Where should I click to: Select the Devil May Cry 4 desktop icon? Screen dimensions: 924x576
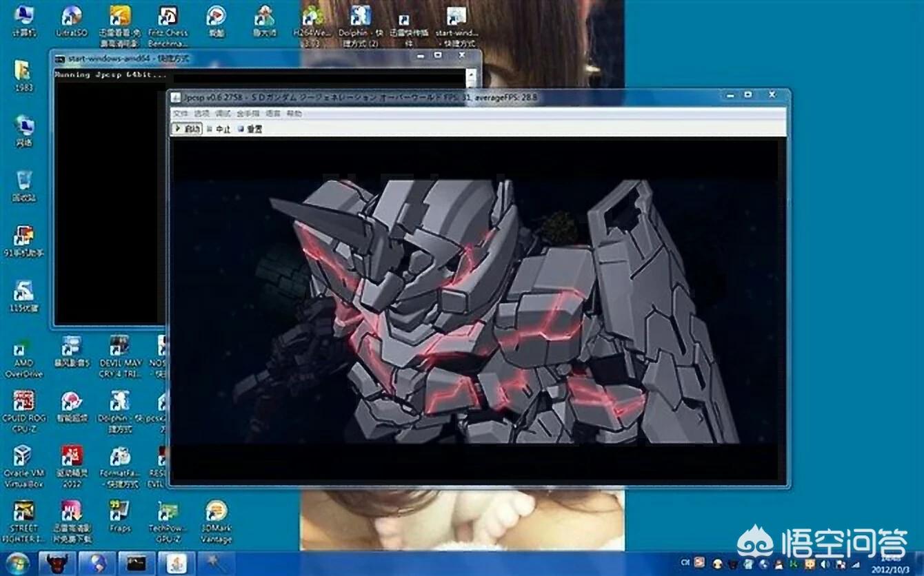pyautogui.click(x=120, y=357)
